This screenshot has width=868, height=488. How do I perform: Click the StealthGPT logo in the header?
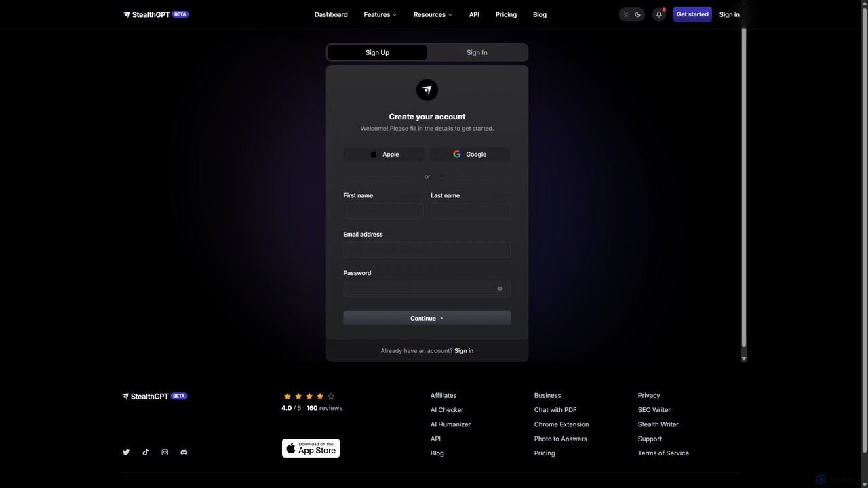(x=156, y=14)
